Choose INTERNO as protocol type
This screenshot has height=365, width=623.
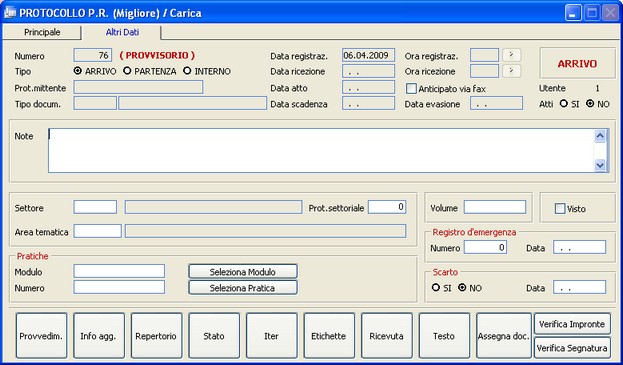point(187,71)
